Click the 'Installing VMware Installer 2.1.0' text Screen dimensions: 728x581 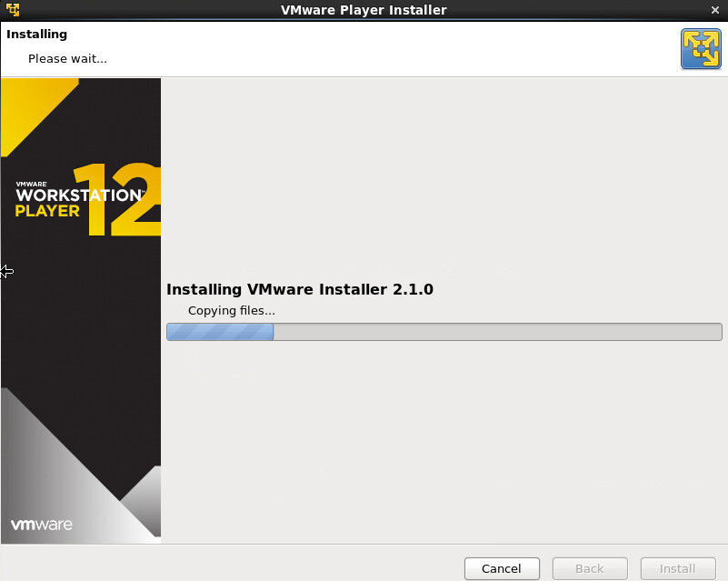pyautogui.click(x=300, y=289)
